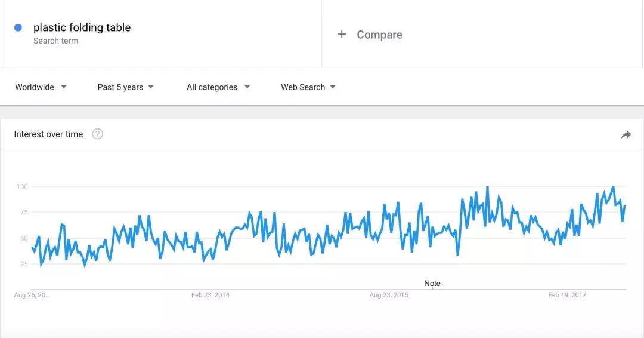This screenshot has width=644, height=338.
Task: Click the plus icon beside Compare
Action: 342,35
